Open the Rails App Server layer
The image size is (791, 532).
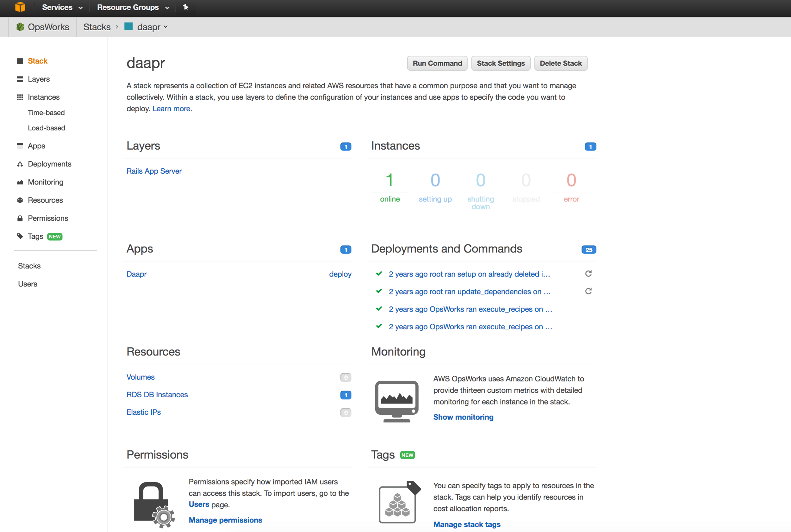154,171
